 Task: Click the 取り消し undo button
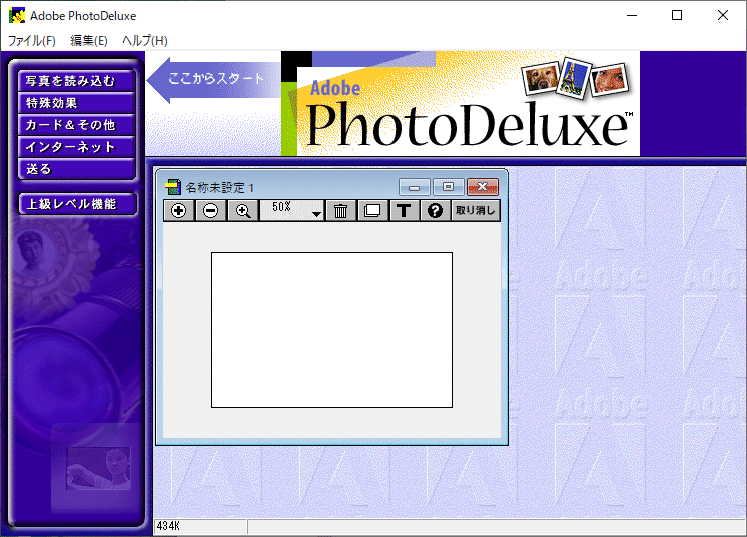tap(475, 211)
